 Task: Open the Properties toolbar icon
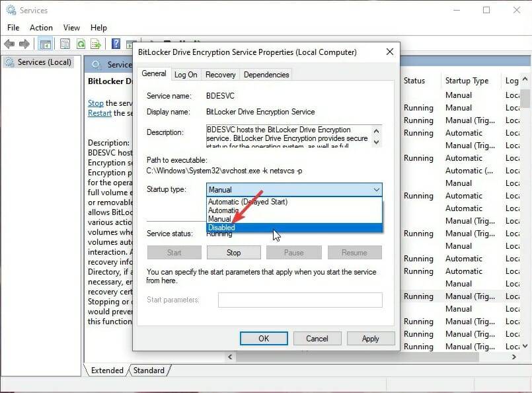coord(64,43)
